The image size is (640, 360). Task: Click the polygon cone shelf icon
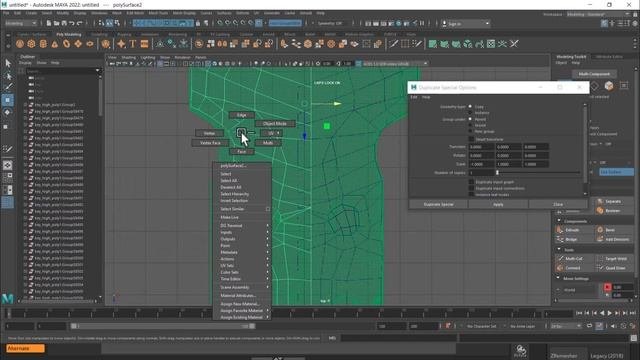point(55,44)
